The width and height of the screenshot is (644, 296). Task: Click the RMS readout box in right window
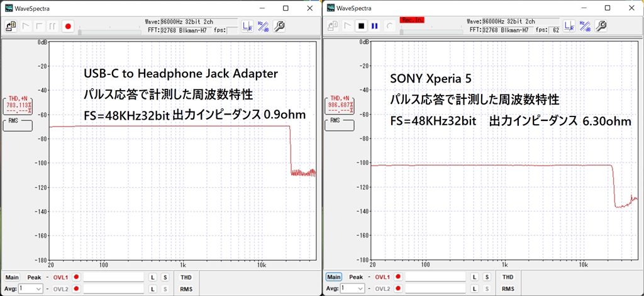339,125
